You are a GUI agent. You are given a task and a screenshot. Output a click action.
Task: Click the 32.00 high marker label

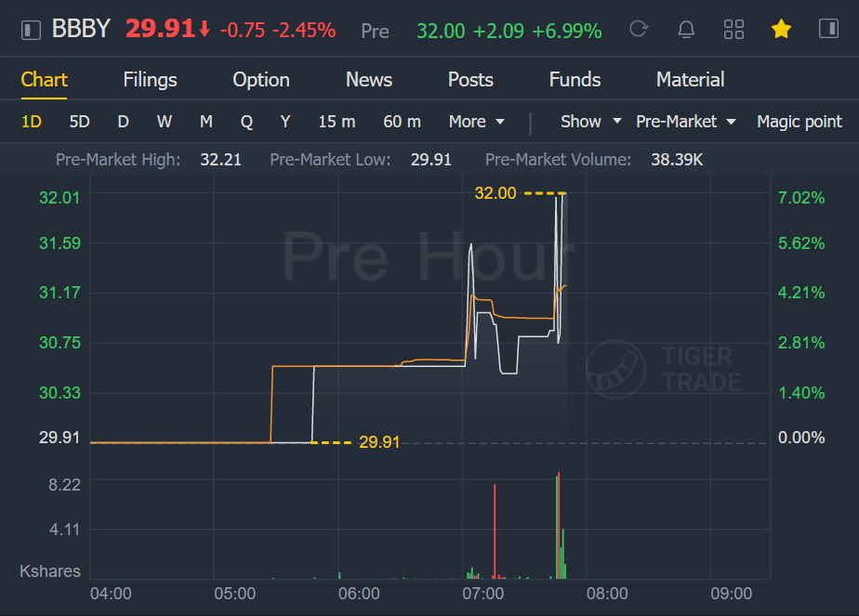pyautogui.click(x=496, y=193)
